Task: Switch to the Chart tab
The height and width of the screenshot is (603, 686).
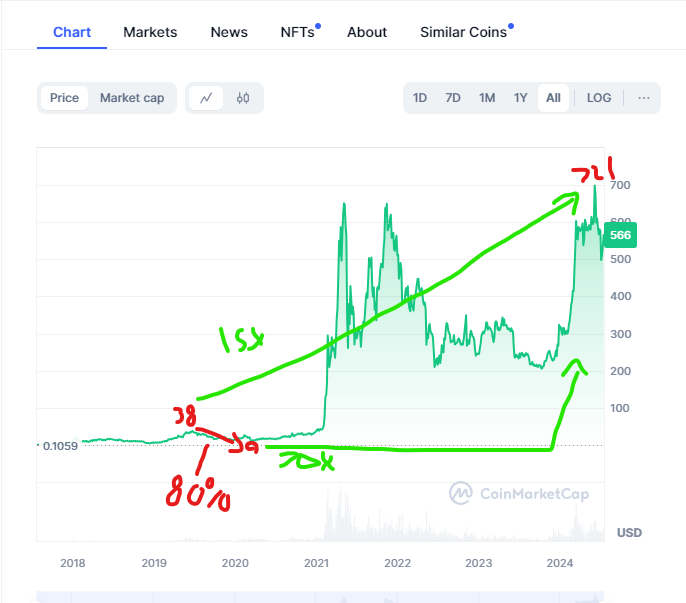Action: [72, 32]
